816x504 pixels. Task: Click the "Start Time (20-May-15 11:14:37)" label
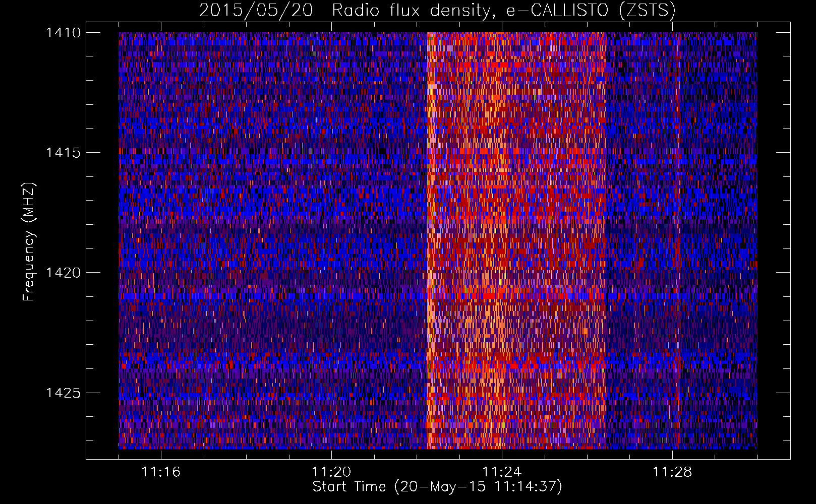[x=437, y=487]
